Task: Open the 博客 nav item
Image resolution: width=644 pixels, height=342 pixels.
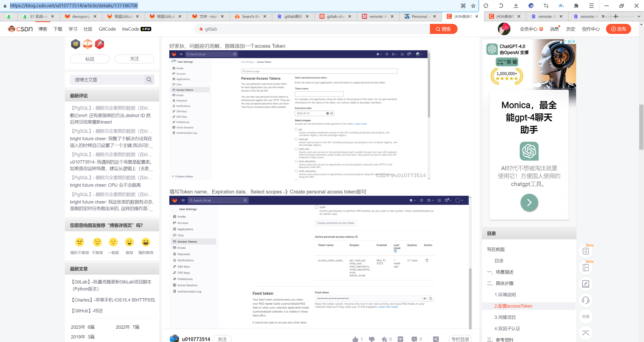Action: 43,29
